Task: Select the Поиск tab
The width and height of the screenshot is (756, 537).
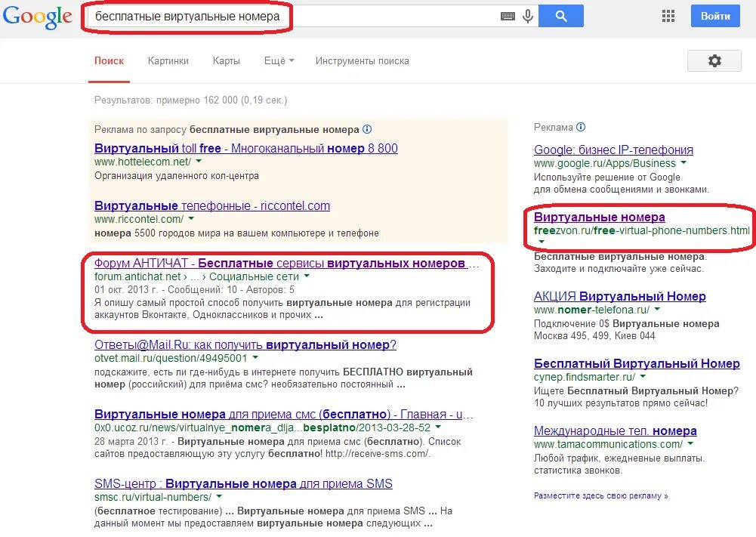Action: coord(109,61)
